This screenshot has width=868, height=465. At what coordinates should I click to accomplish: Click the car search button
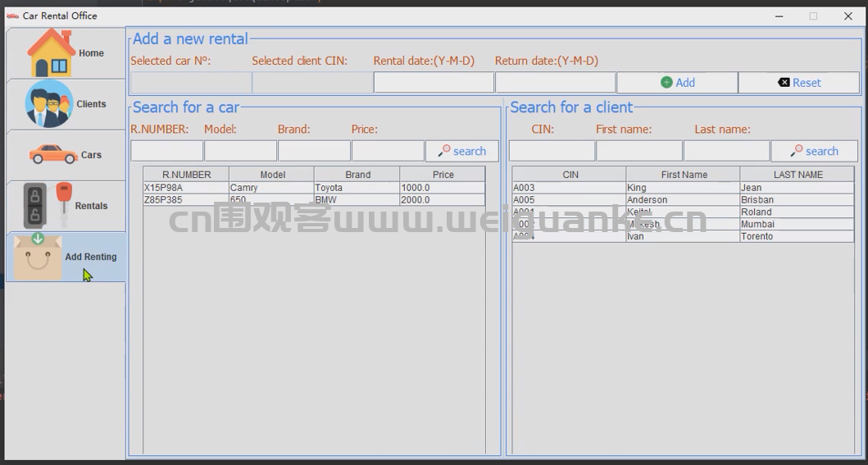tap(461, 151)
